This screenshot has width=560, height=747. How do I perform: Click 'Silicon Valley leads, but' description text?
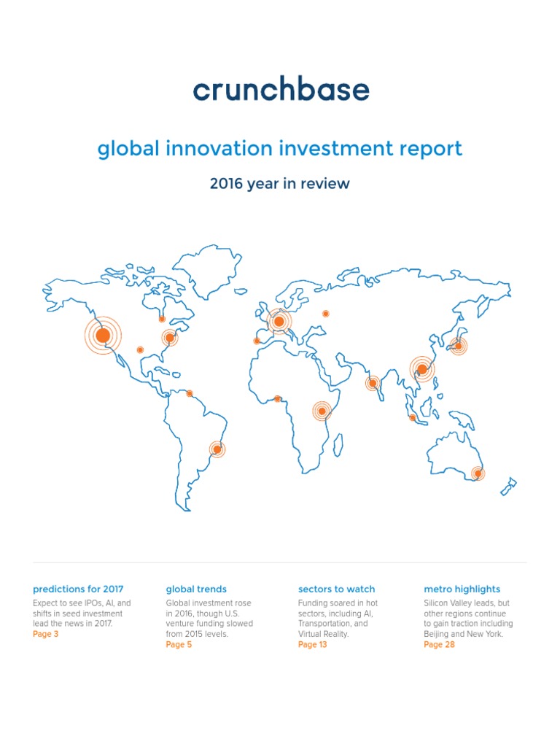click(467, 603)
